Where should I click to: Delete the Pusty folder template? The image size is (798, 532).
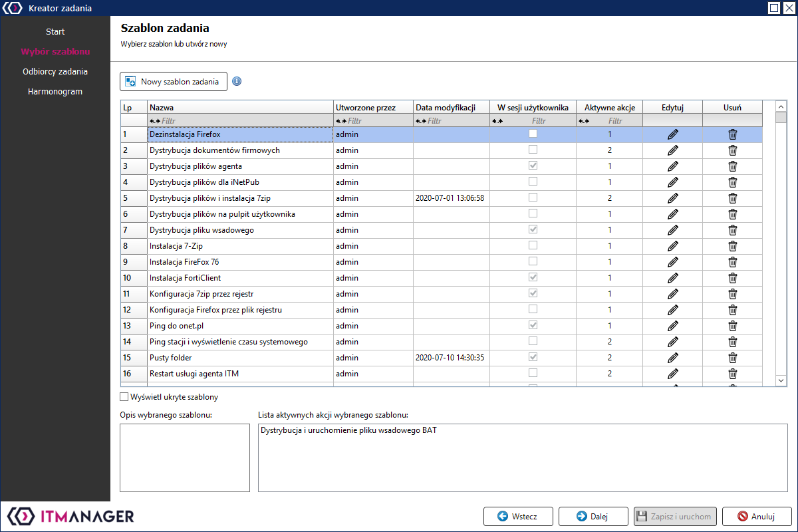point(732,358)
